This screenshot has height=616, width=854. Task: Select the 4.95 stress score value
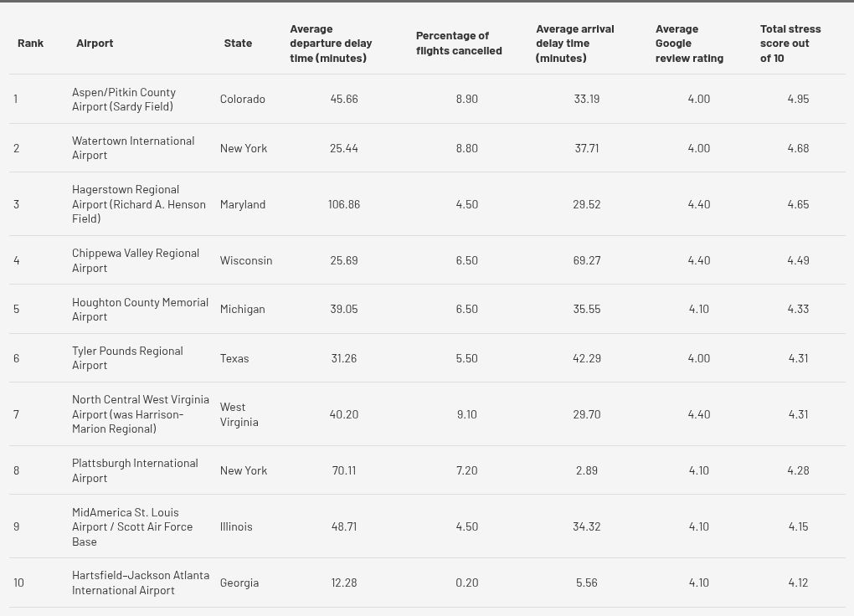[x=798, y=99]
